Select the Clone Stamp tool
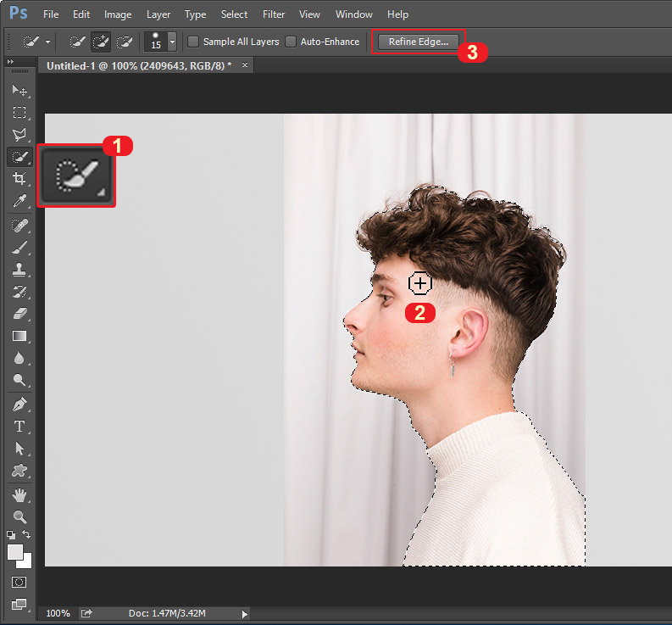 pyautogui.click(x=19, y=270)
